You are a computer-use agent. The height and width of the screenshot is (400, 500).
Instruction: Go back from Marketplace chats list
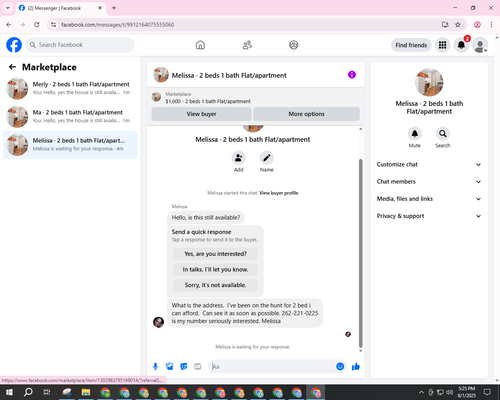click(12, 67)
